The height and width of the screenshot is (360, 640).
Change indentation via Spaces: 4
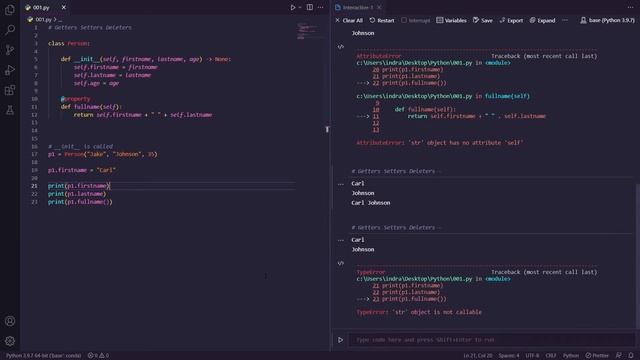click(x=509, y=356)
